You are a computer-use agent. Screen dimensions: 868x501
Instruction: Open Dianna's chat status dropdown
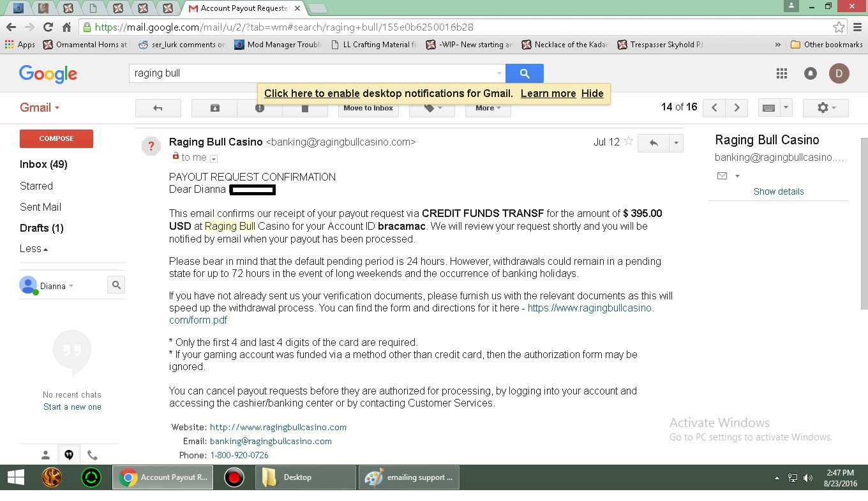click(x=71, y=286)
